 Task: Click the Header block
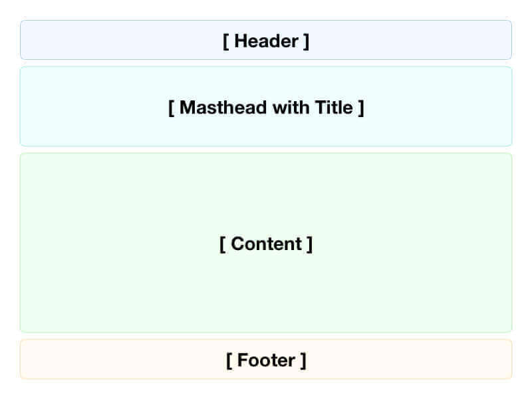pyautogui.click(x=266, y=40)
